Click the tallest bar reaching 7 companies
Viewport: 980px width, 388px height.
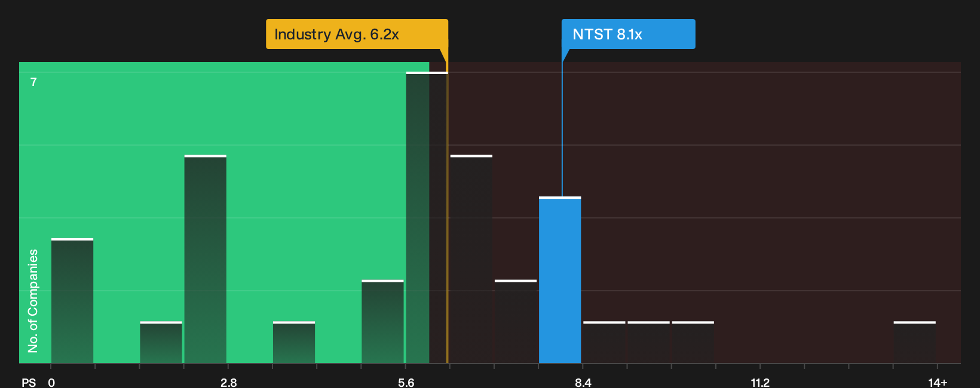[427, 218]
